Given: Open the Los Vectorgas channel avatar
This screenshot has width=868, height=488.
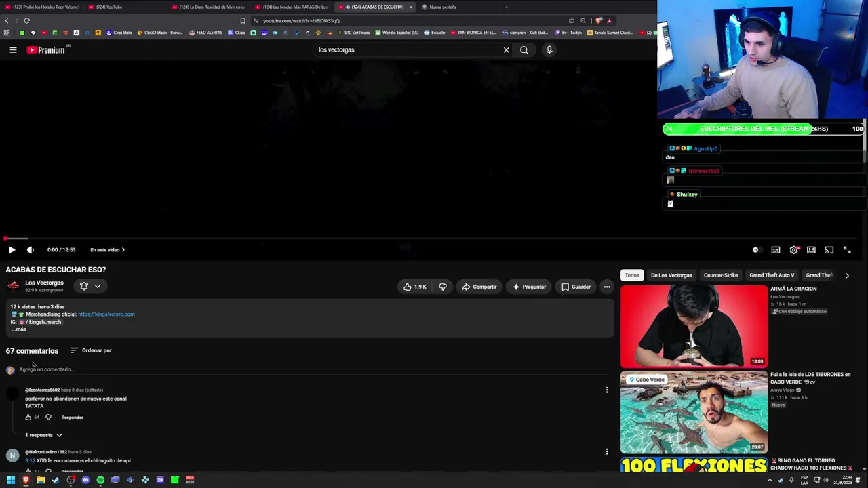Looking at the screenshot, I should [13, 286].
